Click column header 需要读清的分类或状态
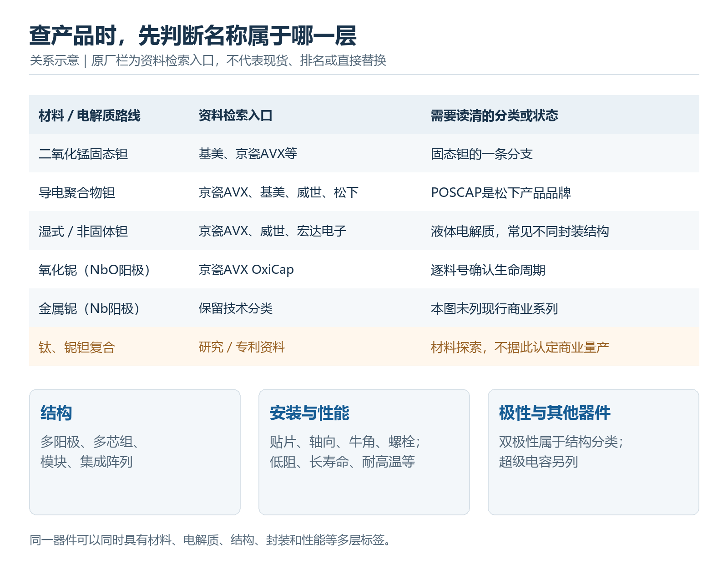The width and height of the screenshot is (728, 564). pyautogui.click(x=495, y=116)
